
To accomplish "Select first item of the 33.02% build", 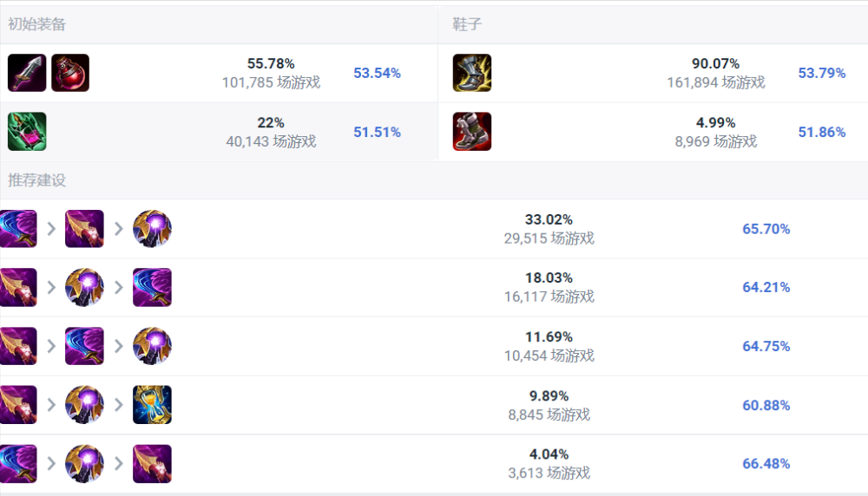I will [18, 229].
